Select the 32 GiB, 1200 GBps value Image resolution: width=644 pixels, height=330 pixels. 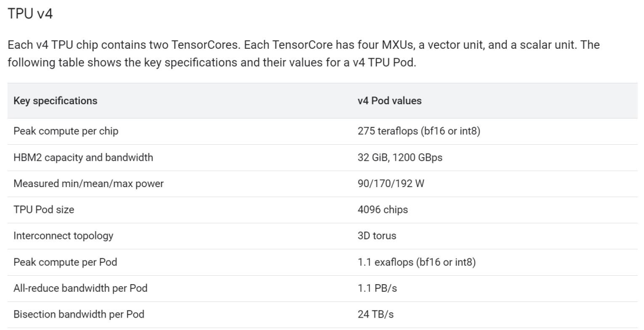[x=400, y=158]
